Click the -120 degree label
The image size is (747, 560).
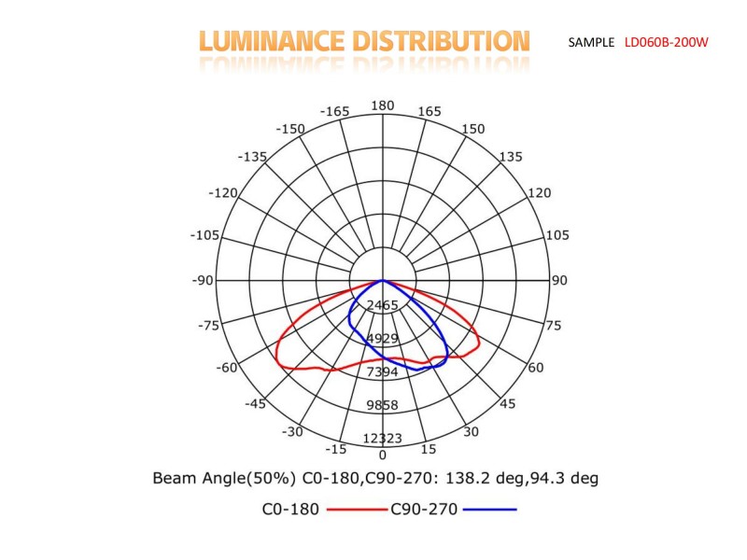click(x=223, y=193)
